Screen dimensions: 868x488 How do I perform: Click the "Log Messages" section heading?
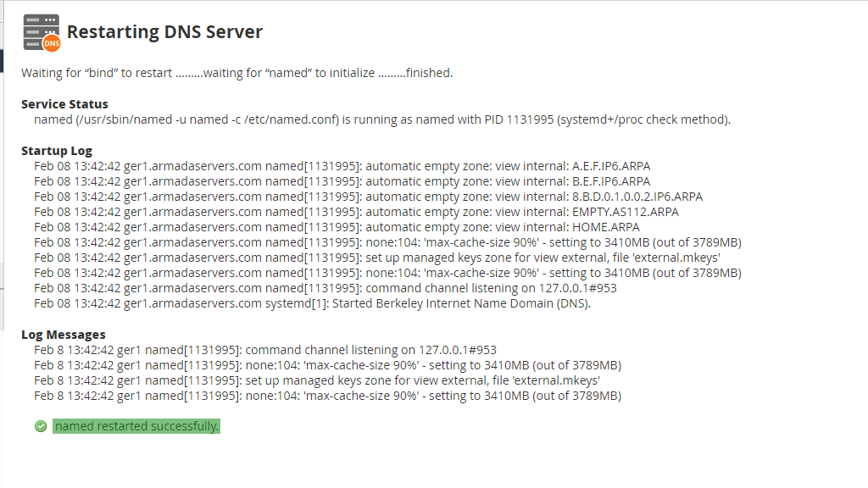64,335
